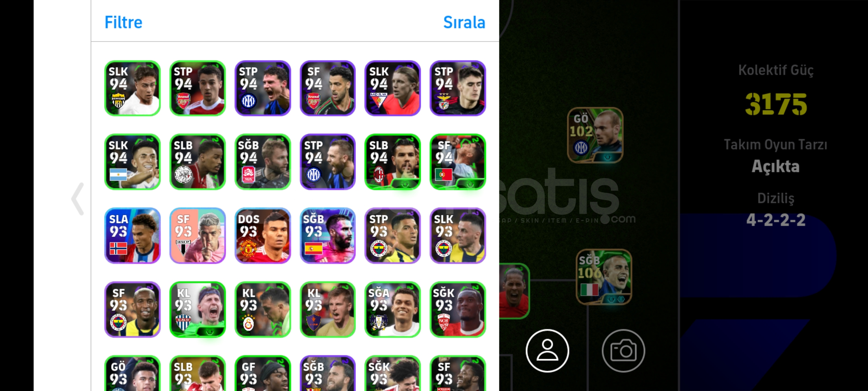Open the profile icon button
This screenshot has width=868, height=391.
[547, 350]
